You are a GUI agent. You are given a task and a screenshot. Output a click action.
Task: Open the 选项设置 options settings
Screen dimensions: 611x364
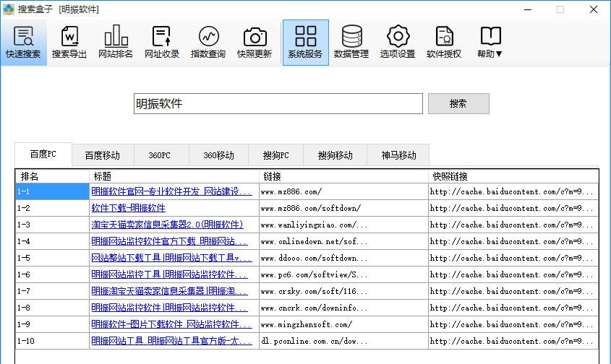[398, 43]
